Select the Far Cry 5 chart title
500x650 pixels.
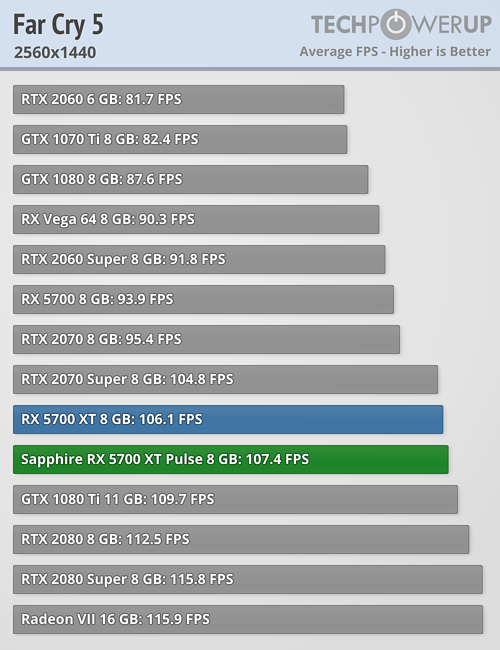(x=58, y=25)
